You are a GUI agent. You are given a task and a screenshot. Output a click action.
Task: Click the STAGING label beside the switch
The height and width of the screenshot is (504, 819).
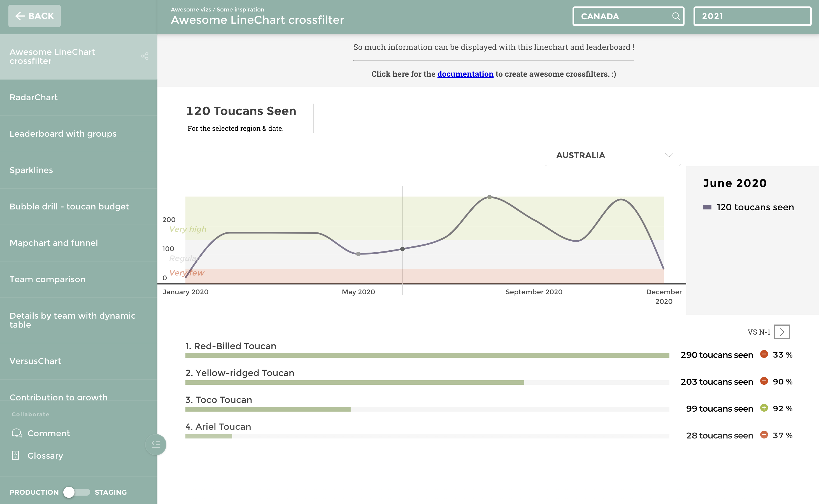(110, 492)
